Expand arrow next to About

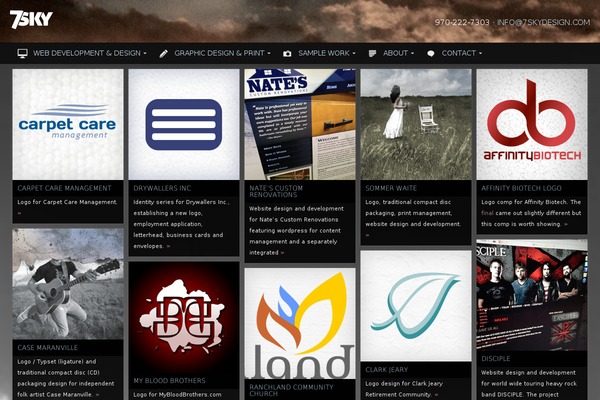point(412,54)
